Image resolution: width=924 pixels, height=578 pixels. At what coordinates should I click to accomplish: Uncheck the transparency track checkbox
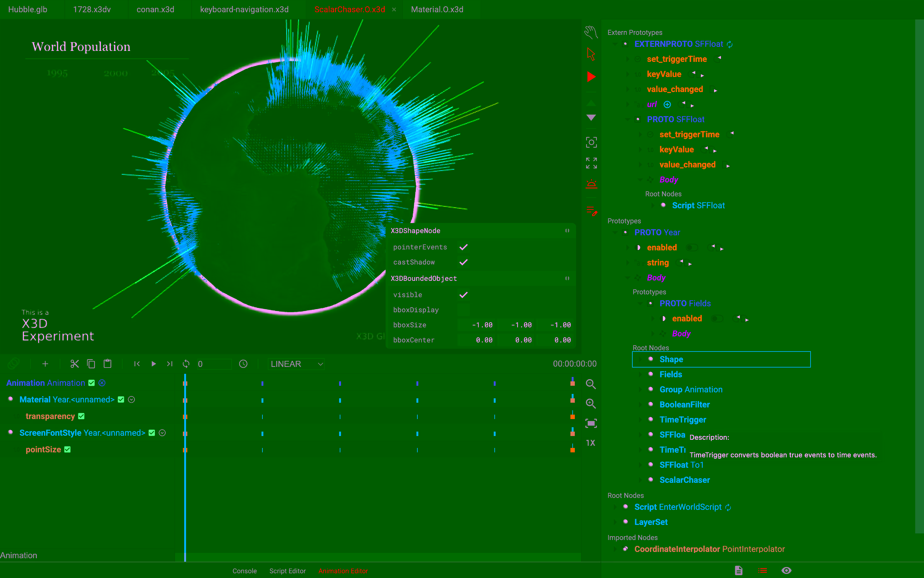[81, 416]
